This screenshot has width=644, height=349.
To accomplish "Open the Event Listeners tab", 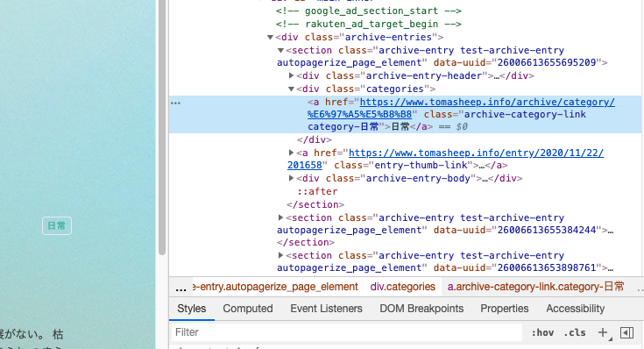I will (326, 309).
